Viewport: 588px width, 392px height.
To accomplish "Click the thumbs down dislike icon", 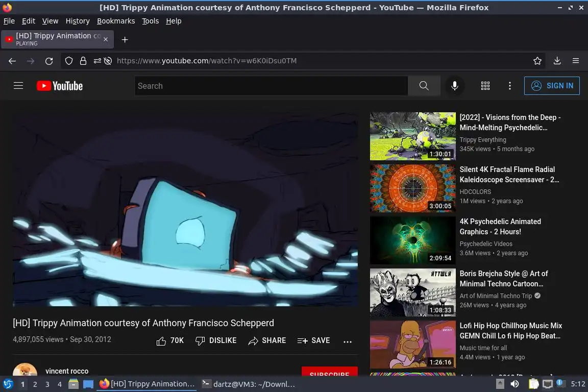I will pos(200,340).
